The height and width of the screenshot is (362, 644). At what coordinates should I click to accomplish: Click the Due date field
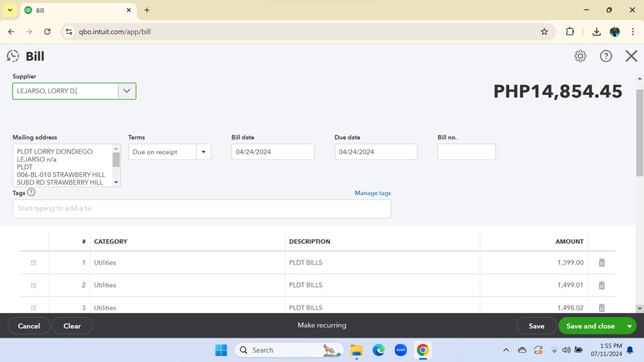(x=376, y=152)
